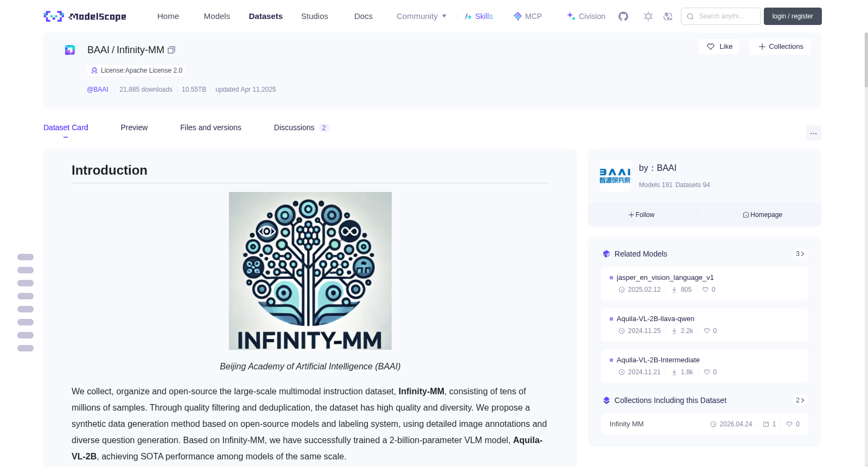This screenshot has width=868, height=467.
Task: Click the Skills icon in the navbar
Action: pos(468,16)
